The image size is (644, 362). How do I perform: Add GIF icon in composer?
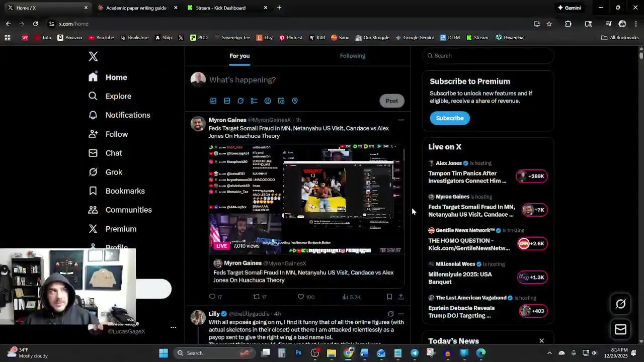(x=227, y=101)
